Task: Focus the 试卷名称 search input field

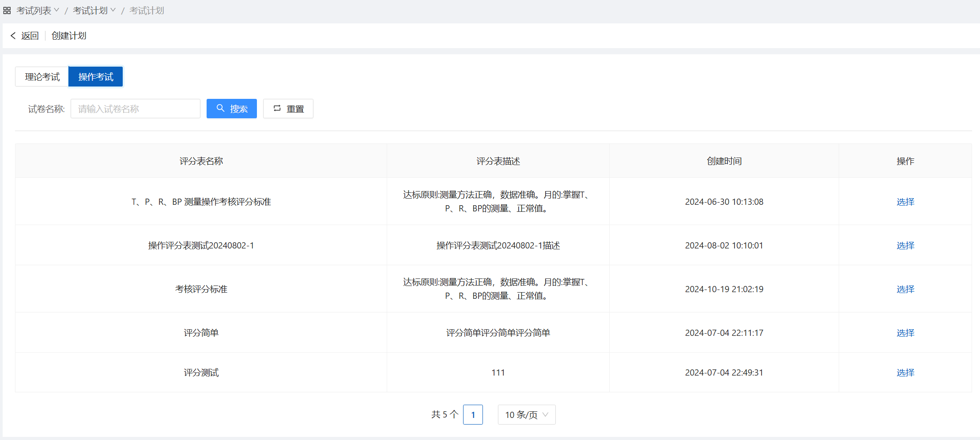Action: (x=135, y=109)
